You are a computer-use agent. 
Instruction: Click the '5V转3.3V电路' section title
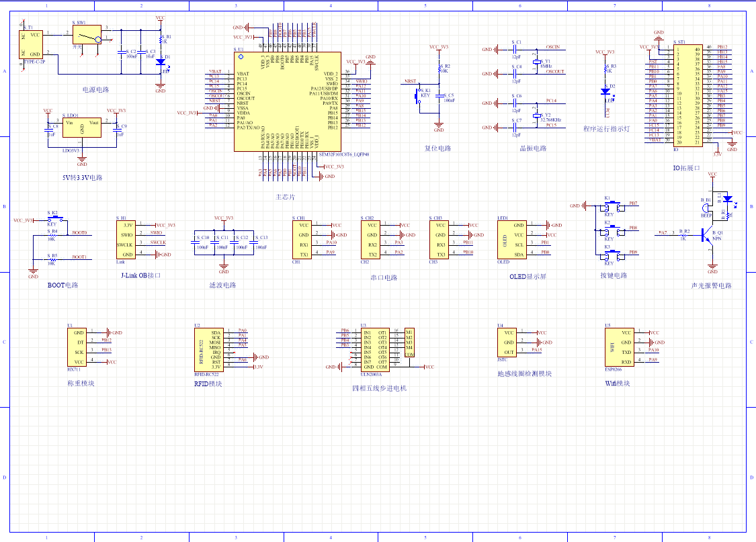point(83,178)
